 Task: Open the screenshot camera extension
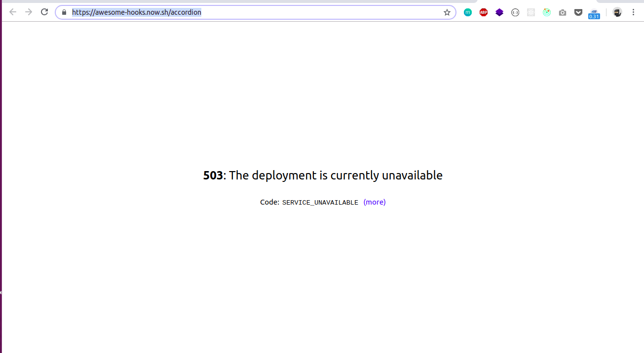pos(563,12)
